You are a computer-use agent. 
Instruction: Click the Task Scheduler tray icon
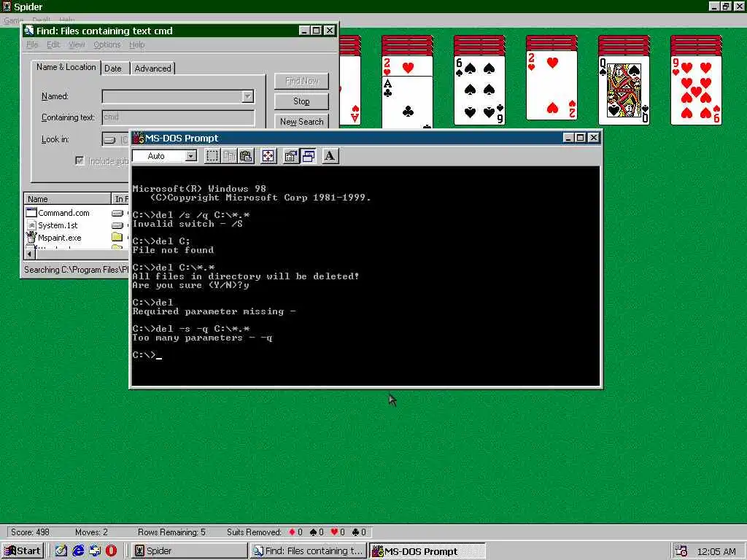coord(681,551)
